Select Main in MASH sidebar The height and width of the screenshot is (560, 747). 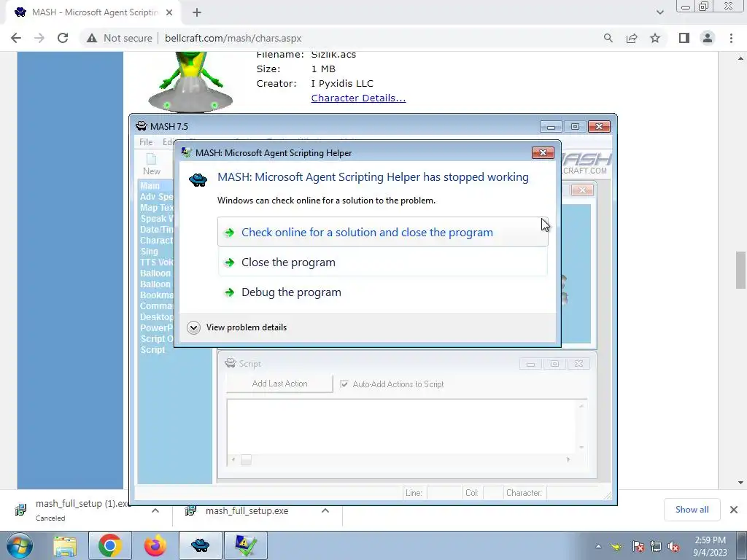point(150,186)
